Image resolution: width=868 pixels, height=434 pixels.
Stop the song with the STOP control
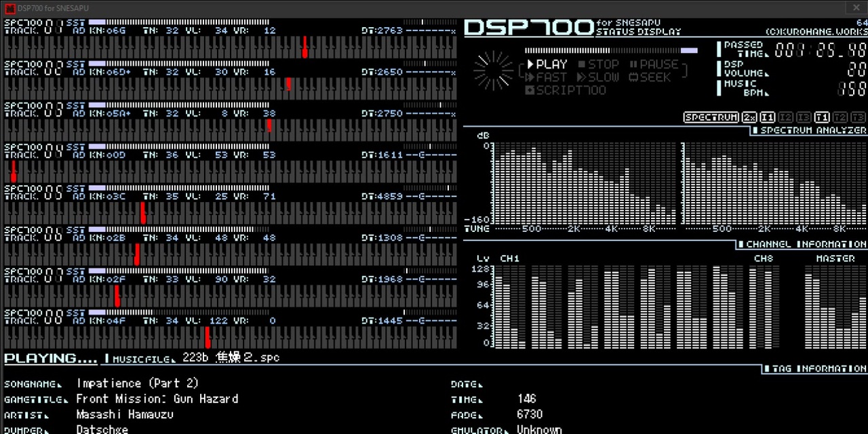point(599,64)
